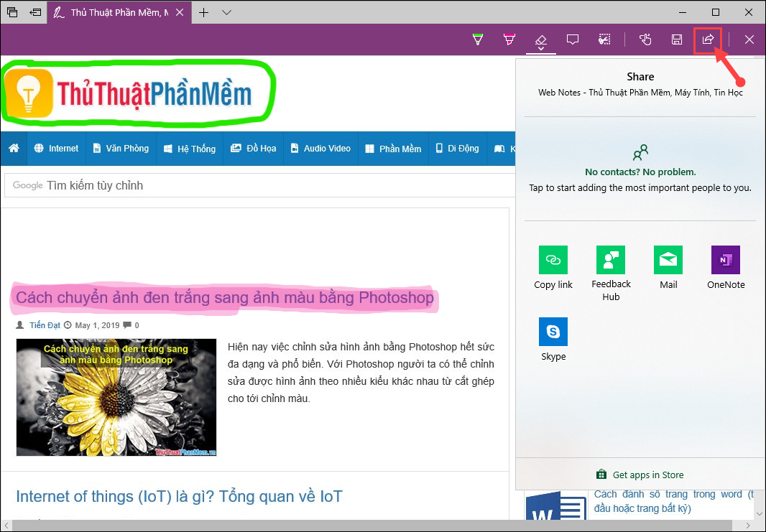Open the tab actions chevron menu

227,12
